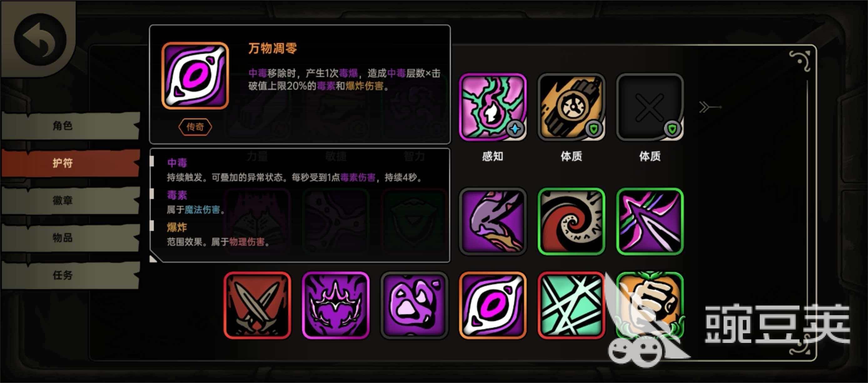Open the 角色 tab

click(x=70, y=125)
